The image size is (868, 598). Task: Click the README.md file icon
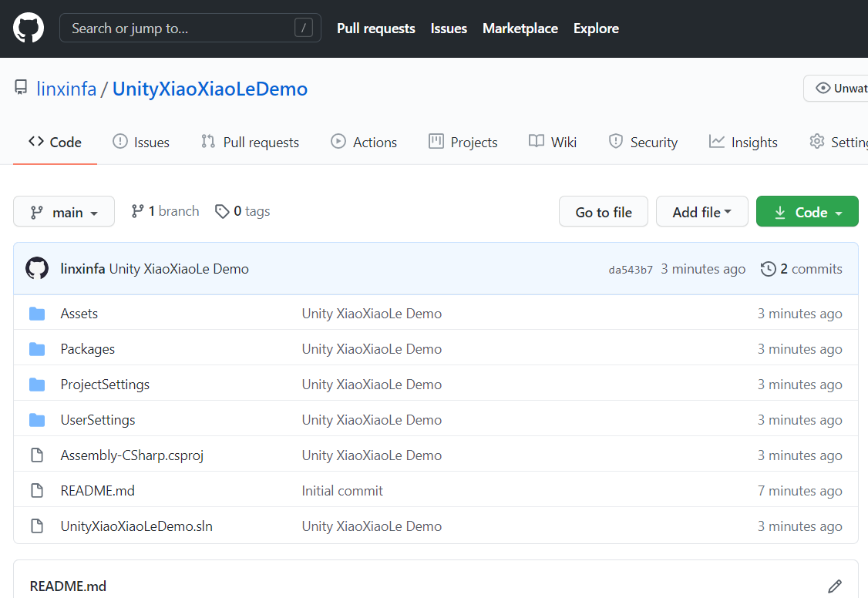pyautogui.click(x=37, y=491)
